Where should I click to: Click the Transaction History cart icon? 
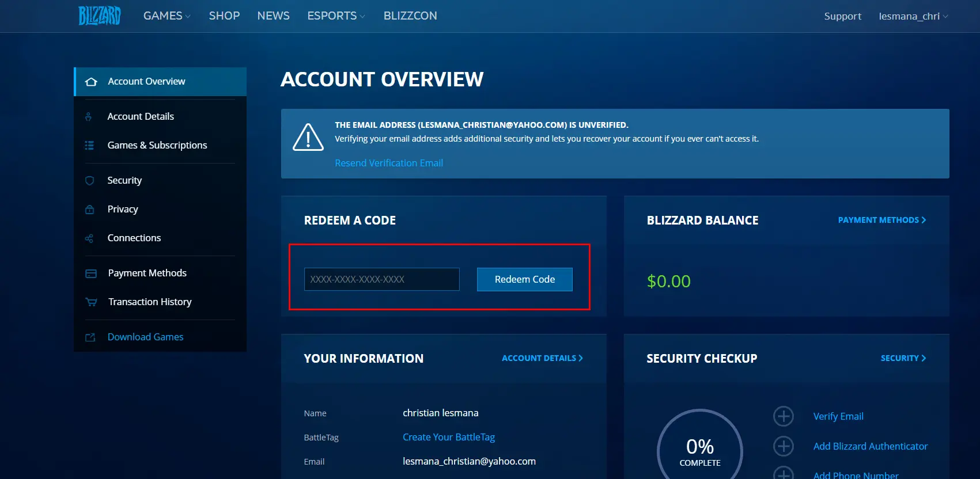tap(91, 302)
